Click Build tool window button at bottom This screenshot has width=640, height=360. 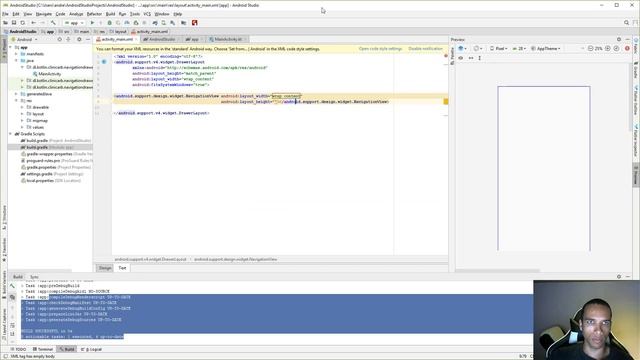(67, 349)
